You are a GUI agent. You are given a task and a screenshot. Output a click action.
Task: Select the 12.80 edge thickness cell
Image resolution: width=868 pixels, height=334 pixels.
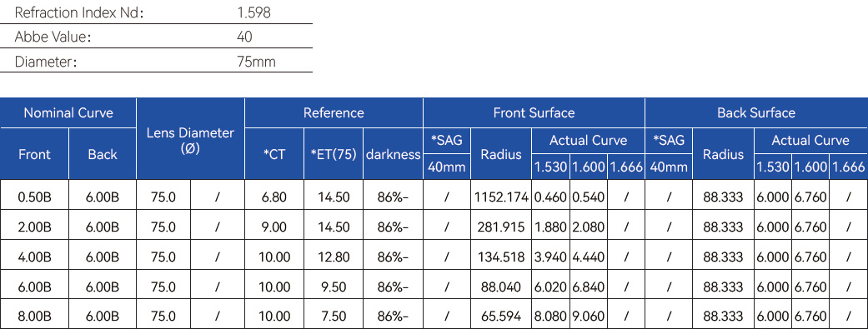tap(334, 257)
